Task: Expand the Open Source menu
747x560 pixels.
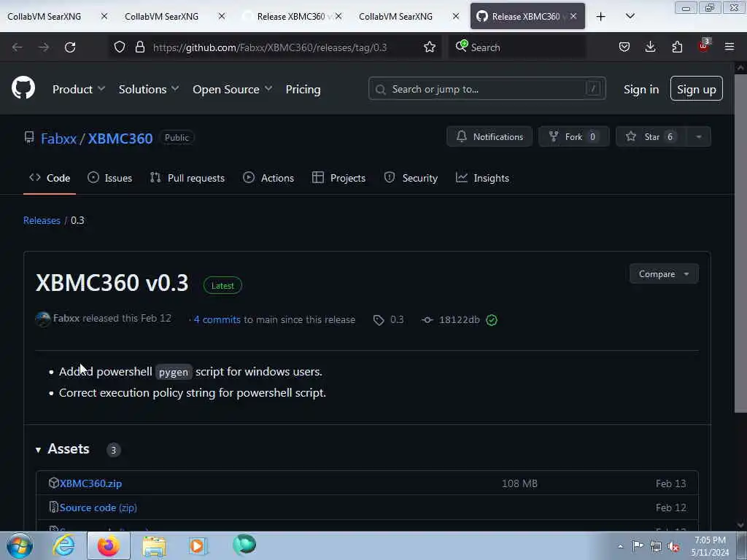Action: point(233,89)
